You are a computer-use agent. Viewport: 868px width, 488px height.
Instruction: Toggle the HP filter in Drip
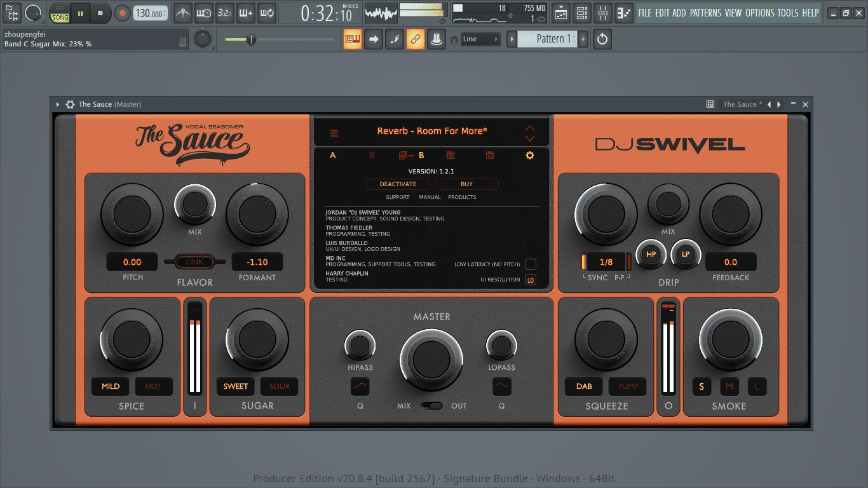(x=651, y=254)
